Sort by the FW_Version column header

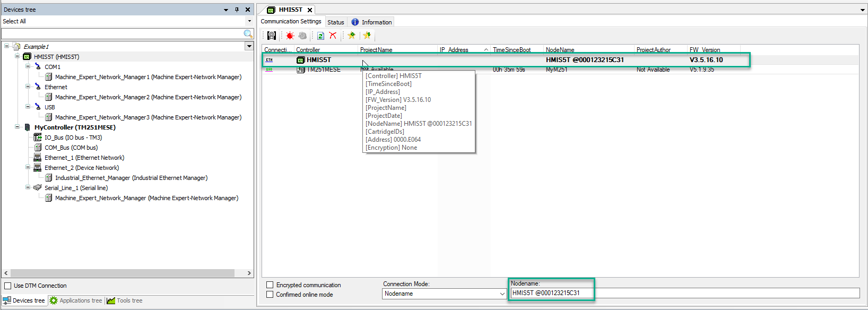(714, 49)
